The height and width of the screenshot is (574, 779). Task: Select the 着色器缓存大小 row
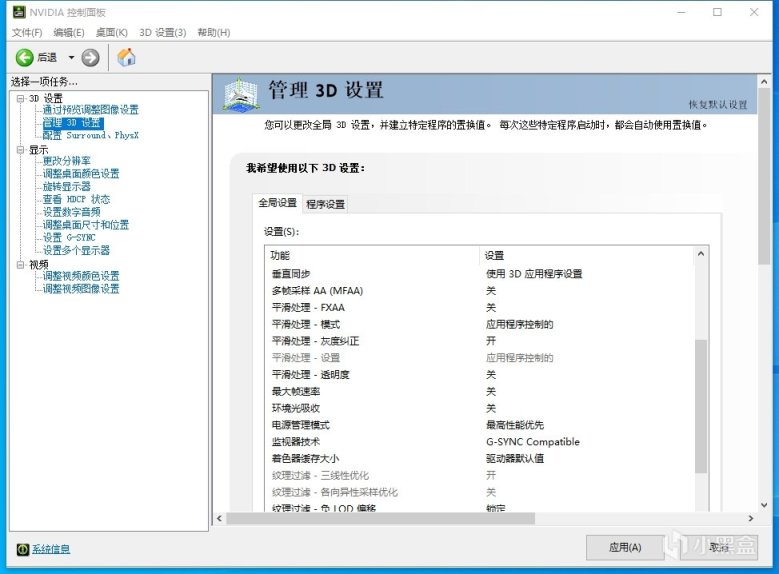(x=479, y=459)
